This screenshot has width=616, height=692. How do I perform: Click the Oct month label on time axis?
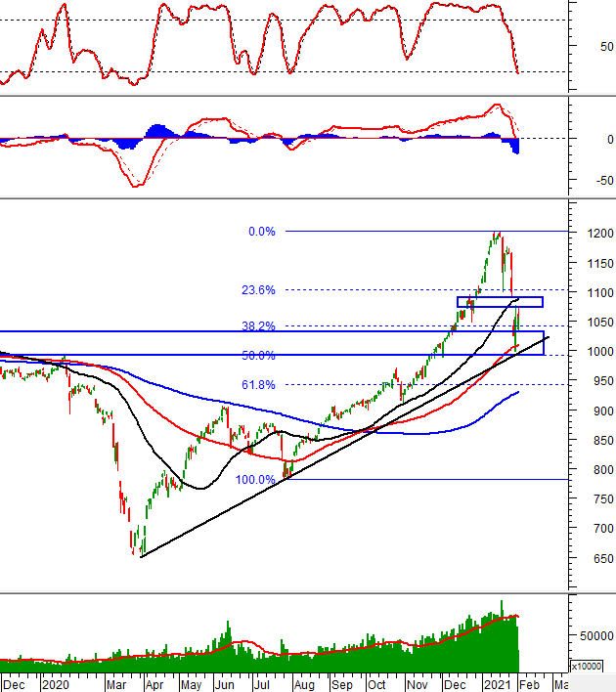[376, 685]
